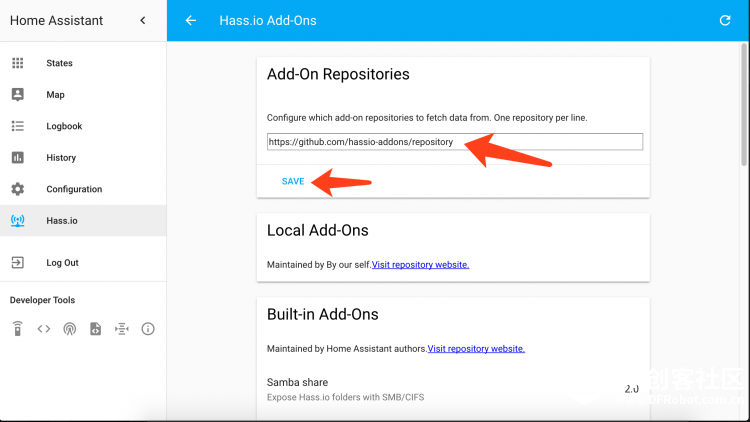Click the page vertical scrollbar

point(744,105)
